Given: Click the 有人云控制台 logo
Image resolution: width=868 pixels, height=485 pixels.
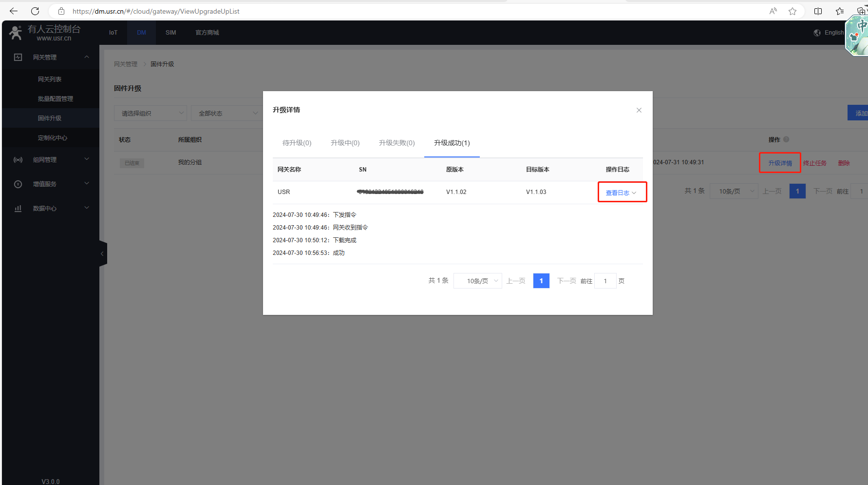Looking at the screenshot, I should [x=45, y=33].
